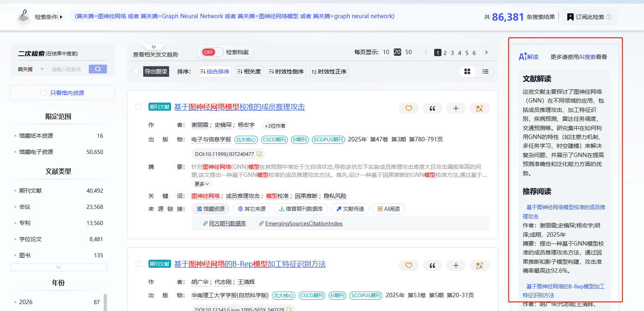Viewport: 644px width, 311px height.
Task: Expand the 检索条件 arrow
Action: (x=61, y=17)
